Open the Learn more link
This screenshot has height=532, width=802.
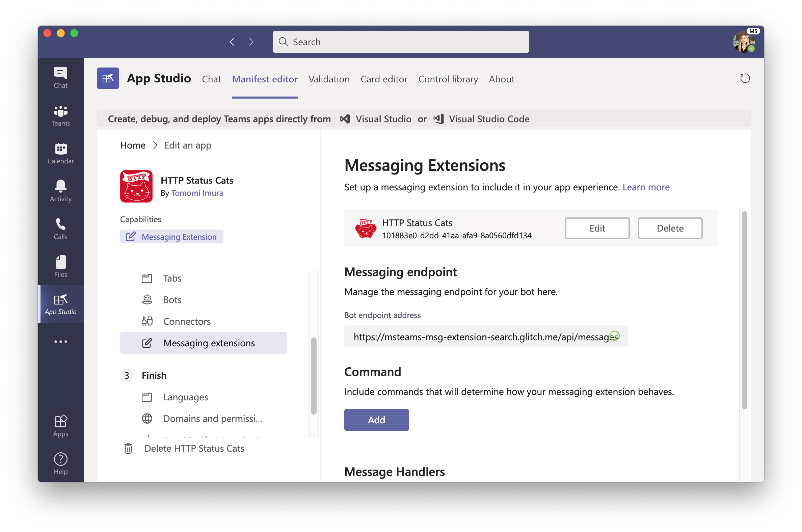click(646, 187)
